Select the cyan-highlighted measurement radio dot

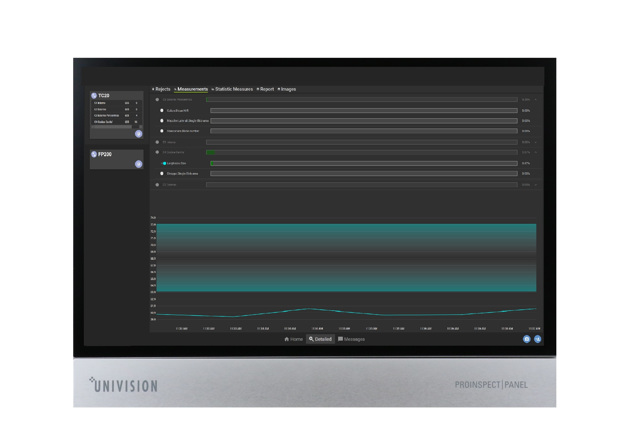(164, 163)
